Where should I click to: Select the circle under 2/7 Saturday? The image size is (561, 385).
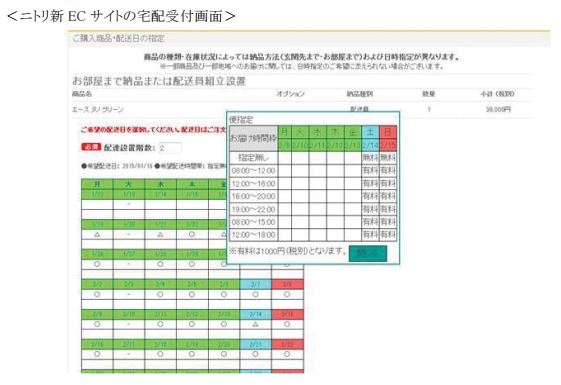[255, 294]
